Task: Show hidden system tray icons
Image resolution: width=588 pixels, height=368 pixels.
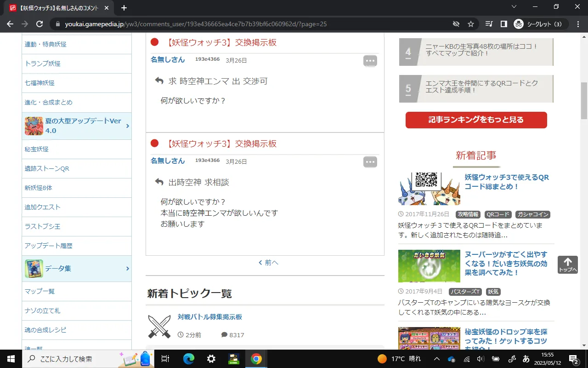Action: (437, 359)
